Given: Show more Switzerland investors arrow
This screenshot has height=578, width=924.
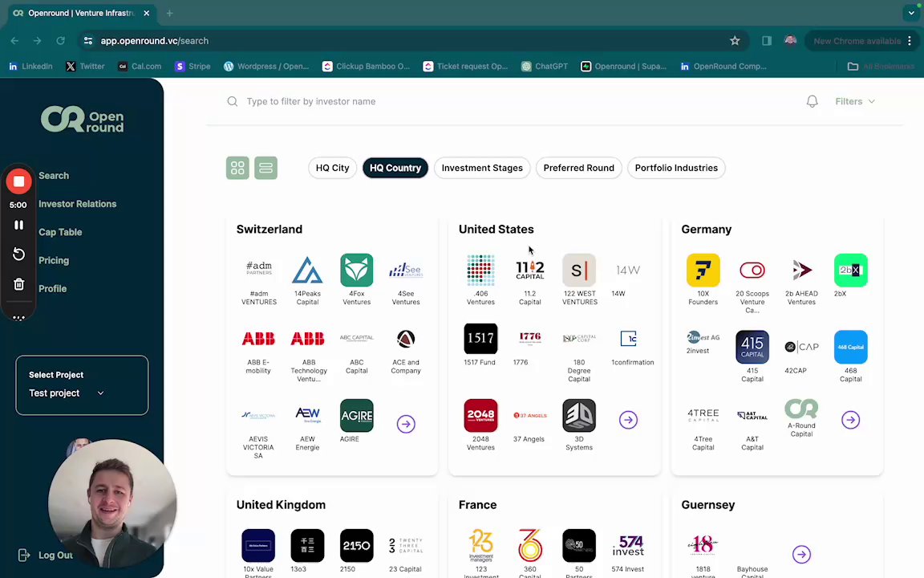Looking at the screenshot, I should 406,424.
